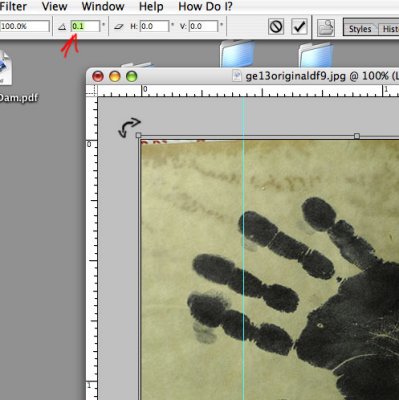Click the horizontal skew H field
Viewport: 399px width, 400px height.
(x=154, y=26)
